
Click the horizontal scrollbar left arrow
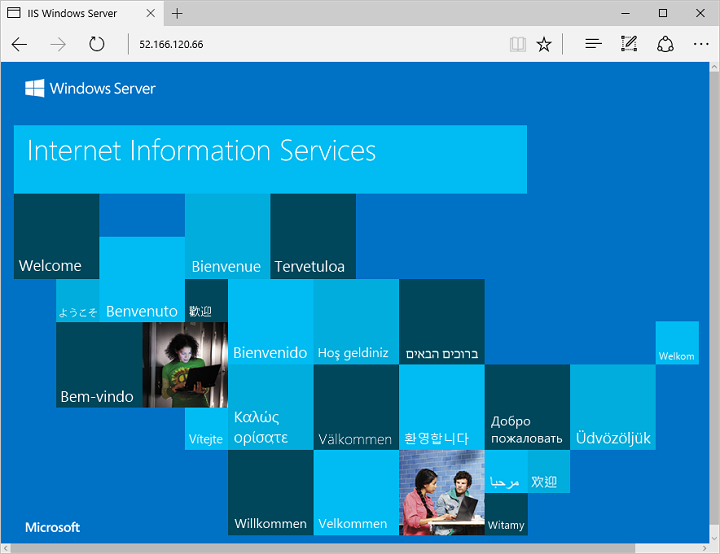[6, 548]
